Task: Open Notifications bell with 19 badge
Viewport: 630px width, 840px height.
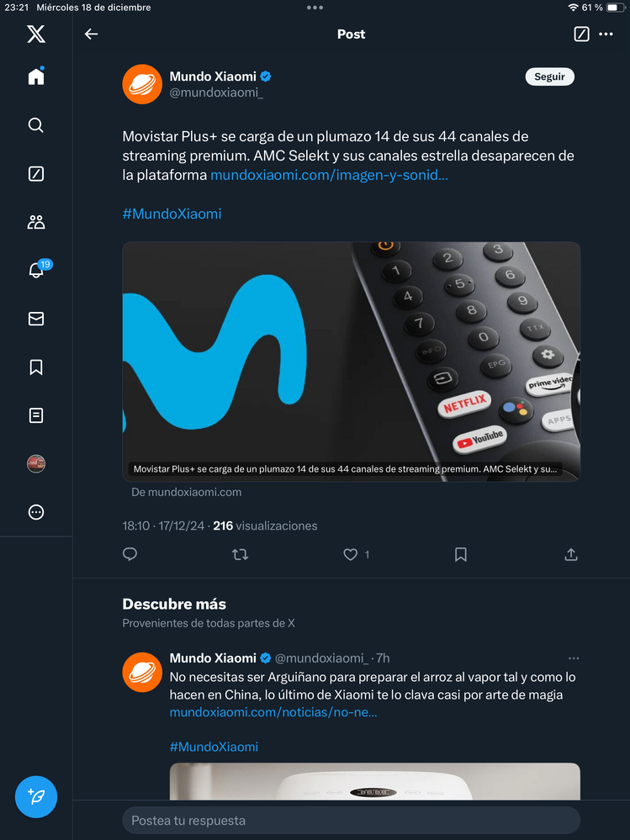Action: (35, 270)
